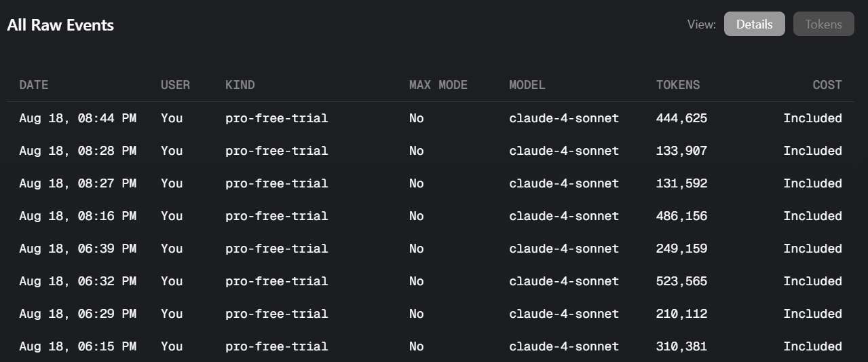Sort by the MODEL column header
The image size is (868, 362).
pos(527,85)
